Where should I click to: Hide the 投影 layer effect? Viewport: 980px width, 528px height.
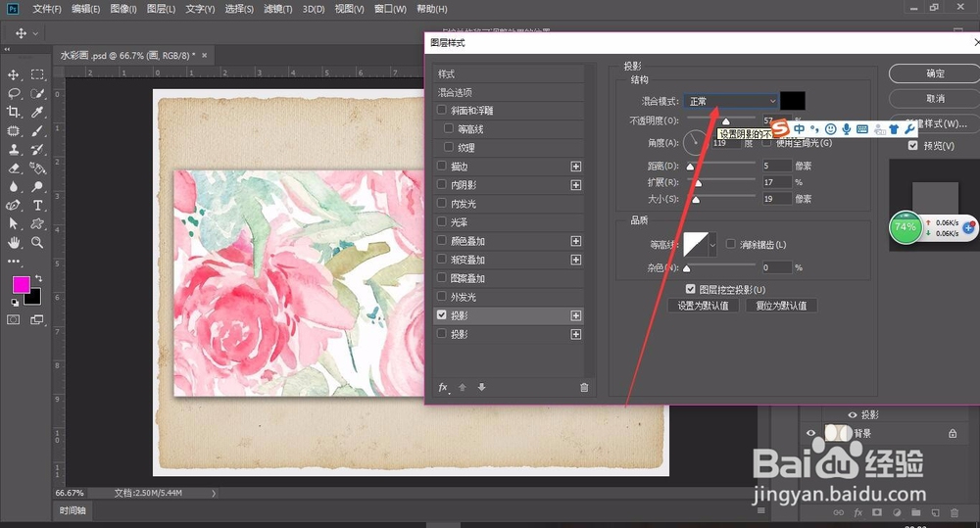pos(852,415)
